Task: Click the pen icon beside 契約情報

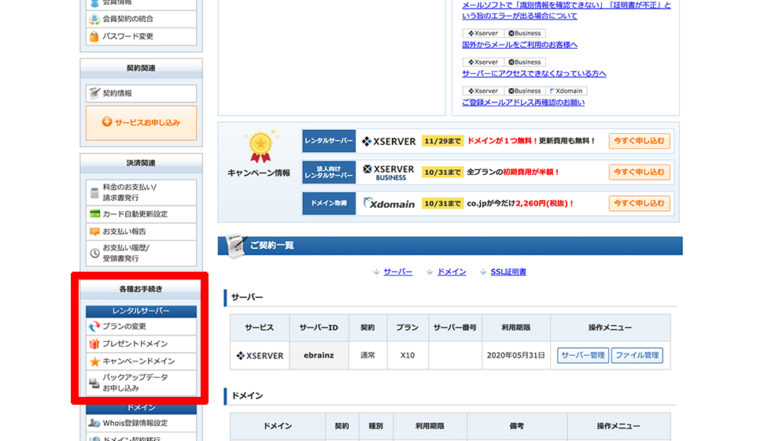Action: point(94,93)
